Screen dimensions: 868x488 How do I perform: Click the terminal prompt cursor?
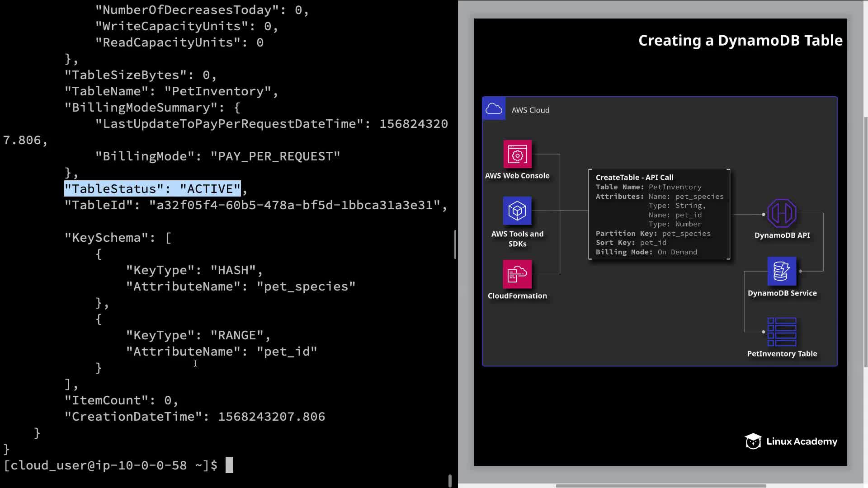tap(229, 465)
